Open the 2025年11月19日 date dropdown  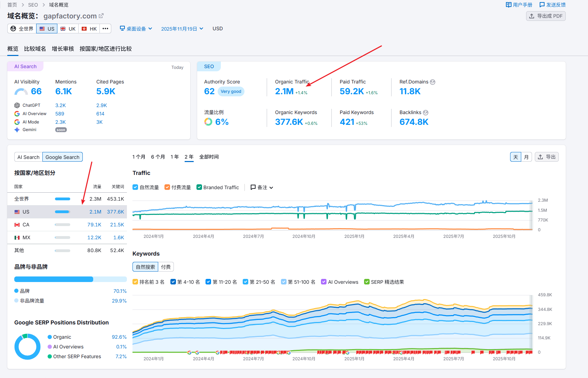pos(182,29)
